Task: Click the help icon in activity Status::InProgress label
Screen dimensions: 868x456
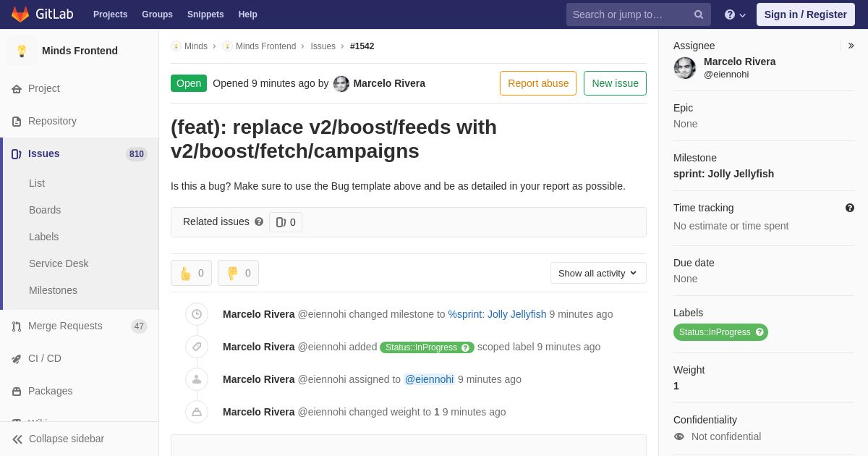Action: click(465, 347)
